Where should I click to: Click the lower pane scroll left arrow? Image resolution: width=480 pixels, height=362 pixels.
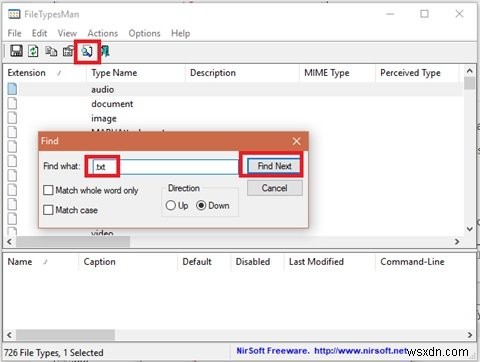[9, 335]
